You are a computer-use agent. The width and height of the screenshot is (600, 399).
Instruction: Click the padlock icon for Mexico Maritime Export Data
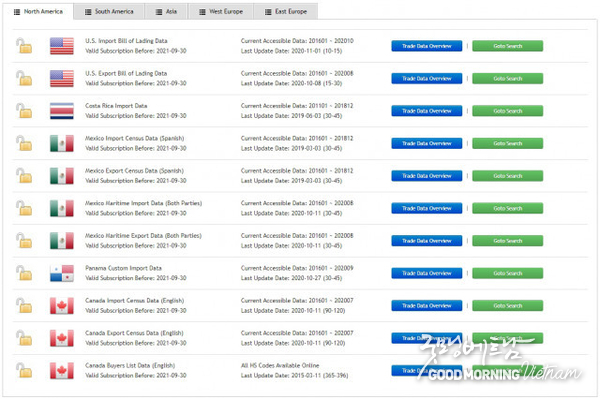24,241
